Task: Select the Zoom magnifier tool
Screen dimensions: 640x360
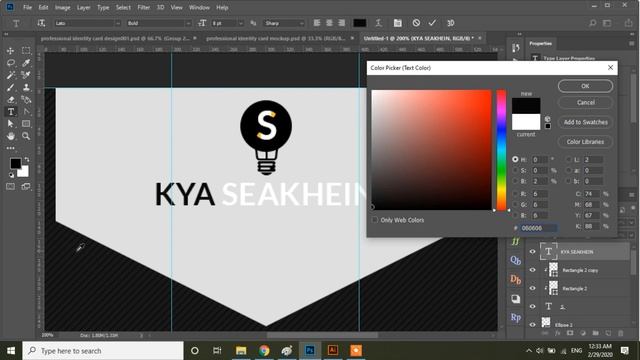Action: [26, 136]
